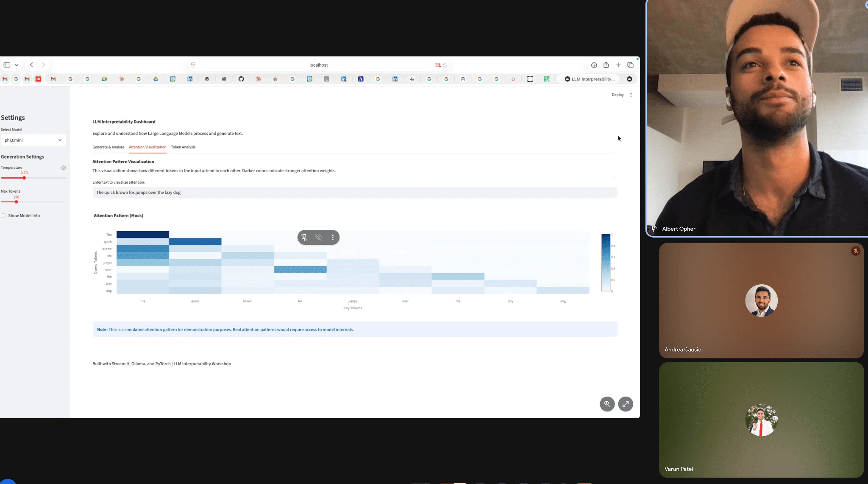Image resolution: width=868 pixels, height=484 pixels.
Task: Toggle the Safari sidebar icon
Action: click(7, 65)
